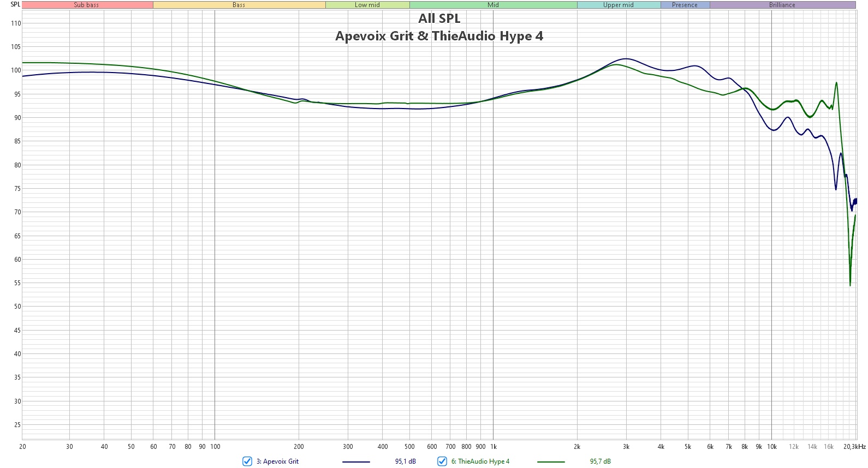Click the 110 value on the SPL axis
This screenshot has width=868, height=468.
point(16,23)
